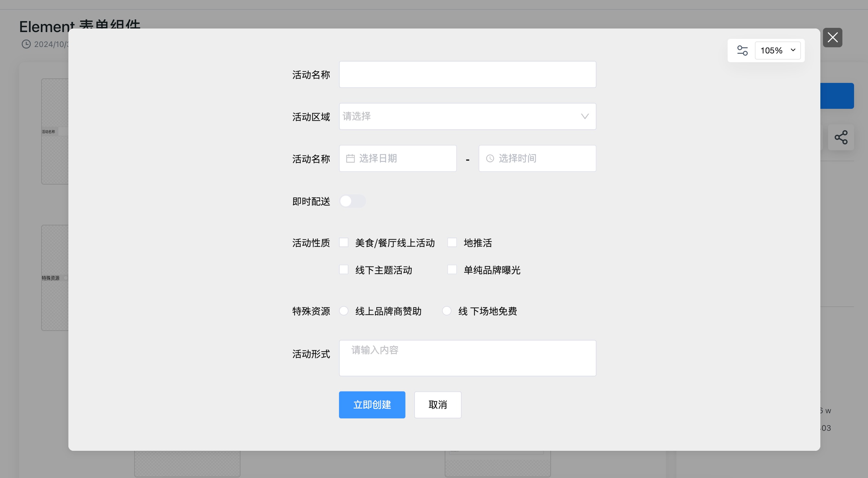The width and height of the screenshot is (868, 478).
Task: Click the 选择日期 date picker field
Action: coord(398,159)
